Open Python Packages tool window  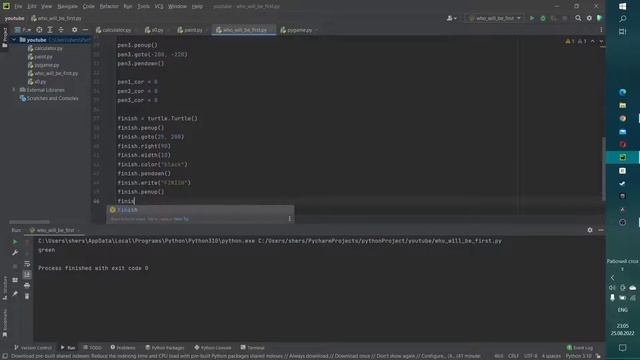pyautogui.click(x=165, y=348)
